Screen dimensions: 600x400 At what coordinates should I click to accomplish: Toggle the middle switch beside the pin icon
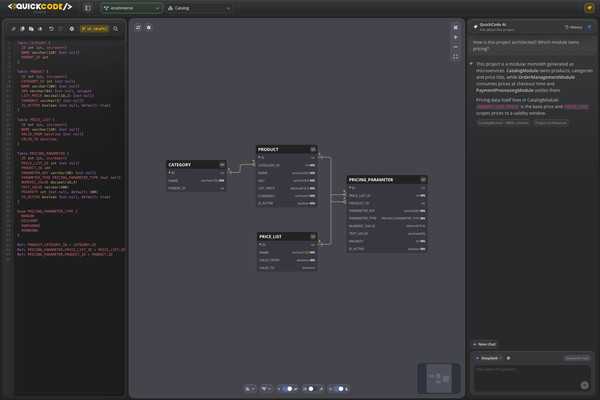pyautogui.click(x=313, y=389)
